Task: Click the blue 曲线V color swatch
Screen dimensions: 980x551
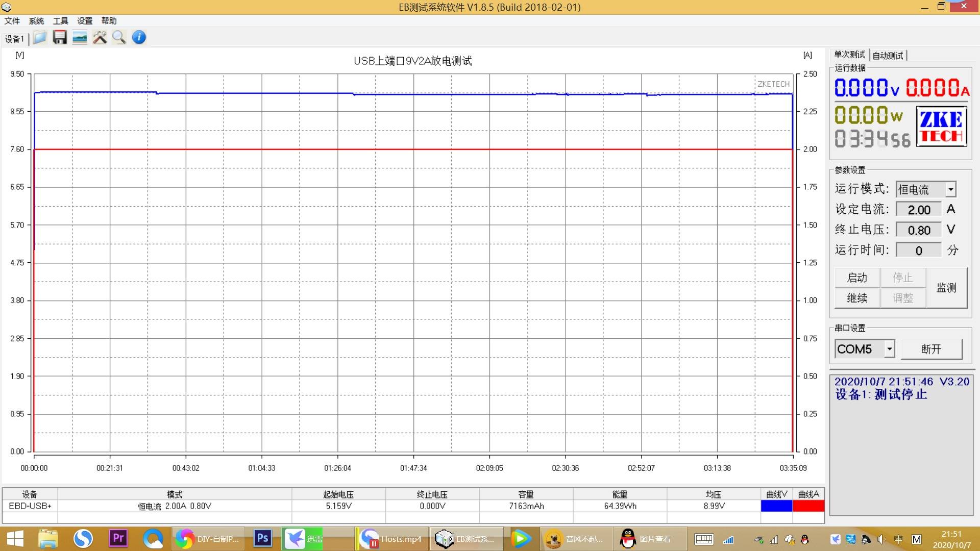Action: [776, 506]
